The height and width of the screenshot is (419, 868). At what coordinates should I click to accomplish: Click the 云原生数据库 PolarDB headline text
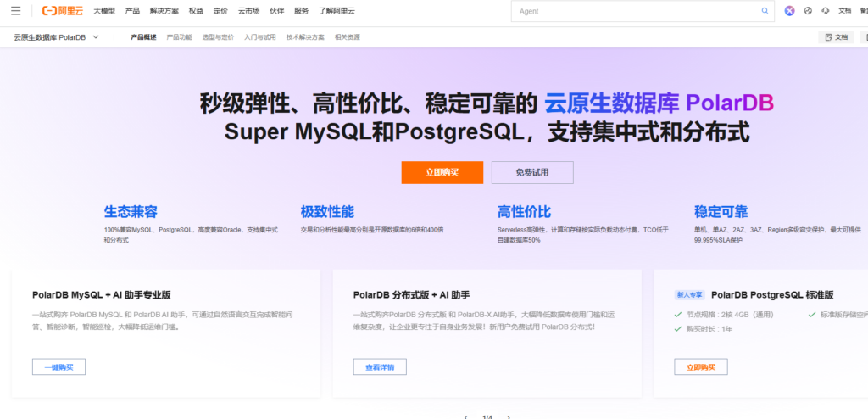click(659, 103)
